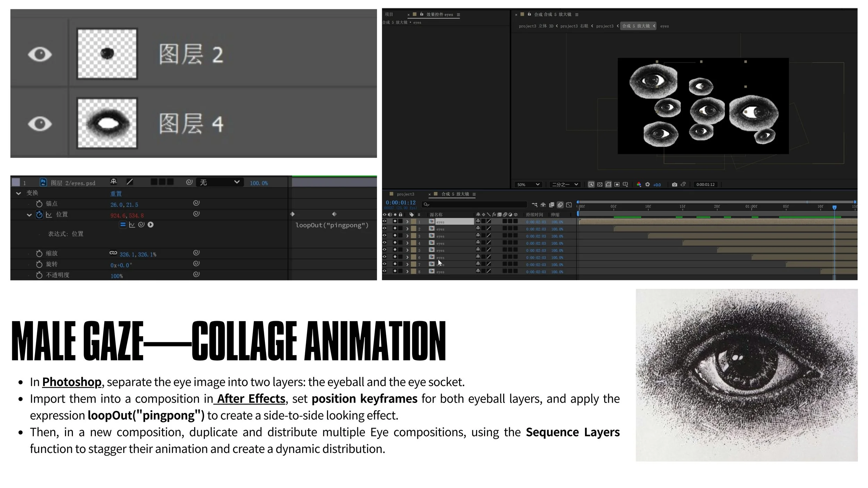Open the 50% magnification dropdown
868x488 pixels.
point(528,185)
